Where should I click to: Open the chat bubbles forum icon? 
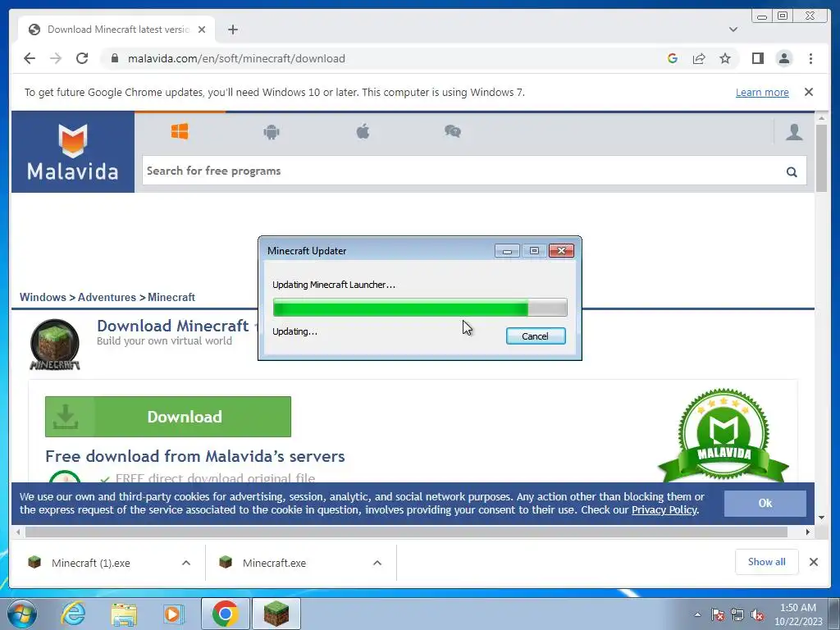click(x=453, y=131)
